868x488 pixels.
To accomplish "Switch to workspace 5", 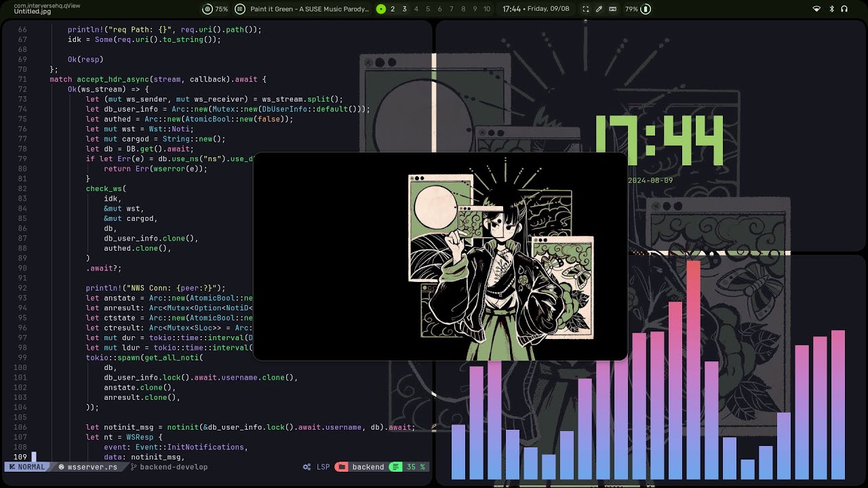I will pyautogui.click(x=428, y=9).
